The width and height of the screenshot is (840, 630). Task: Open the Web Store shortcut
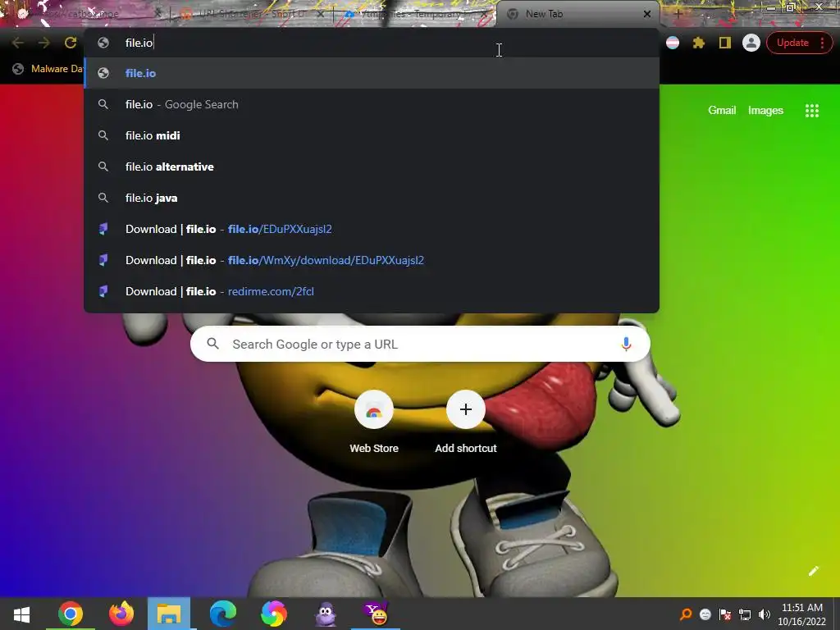pos(374,423)
